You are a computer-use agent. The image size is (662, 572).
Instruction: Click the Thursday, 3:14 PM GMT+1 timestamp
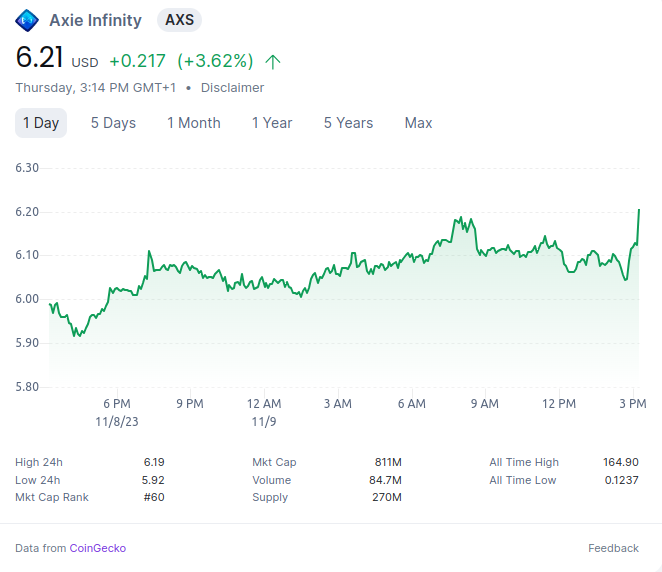coord(96,88)
